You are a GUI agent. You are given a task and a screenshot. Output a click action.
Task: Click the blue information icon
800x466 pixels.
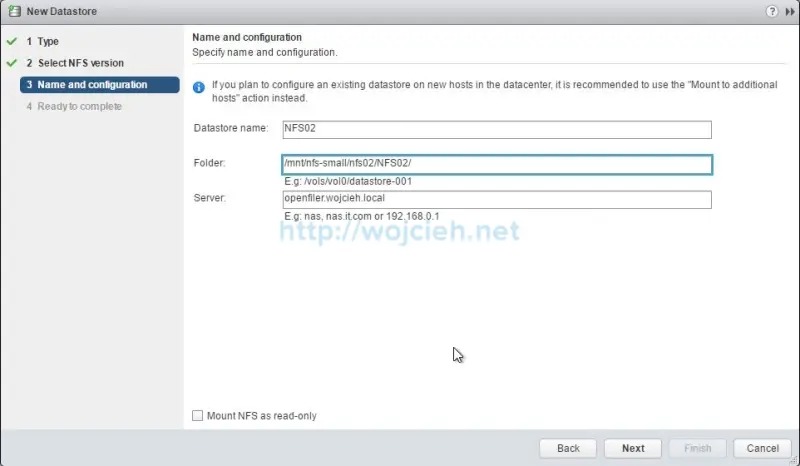(198, 87)
